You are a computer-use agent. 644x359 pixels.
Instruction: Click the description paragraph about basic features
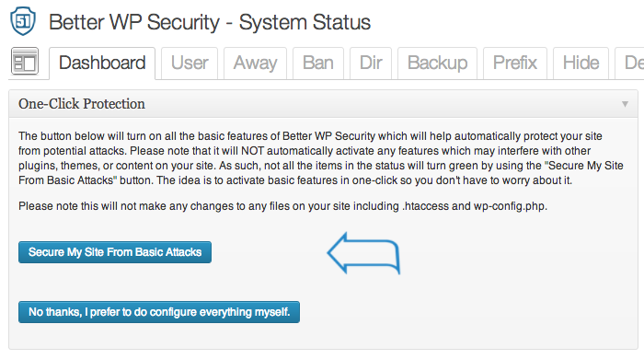321,158
